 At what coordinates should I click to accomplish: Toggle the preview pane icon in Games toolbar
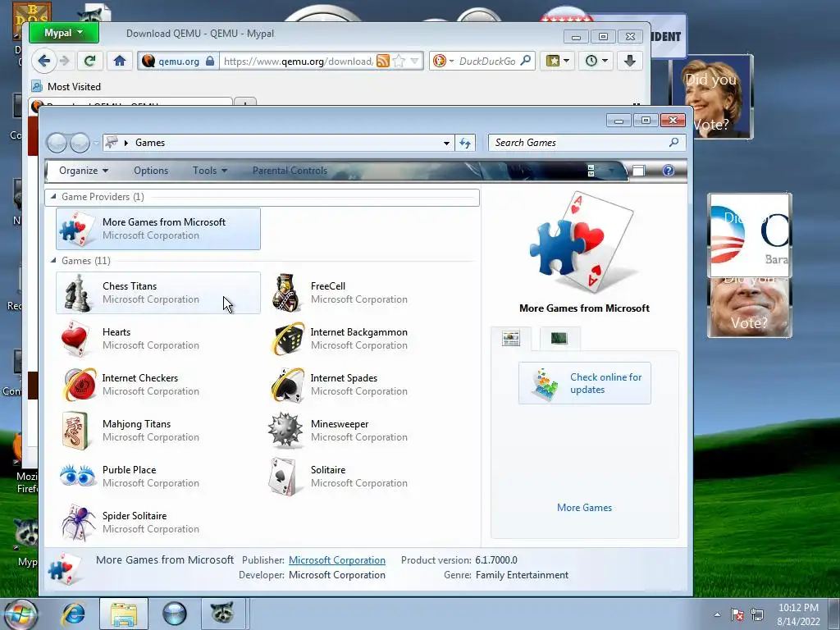coord(638,171)
